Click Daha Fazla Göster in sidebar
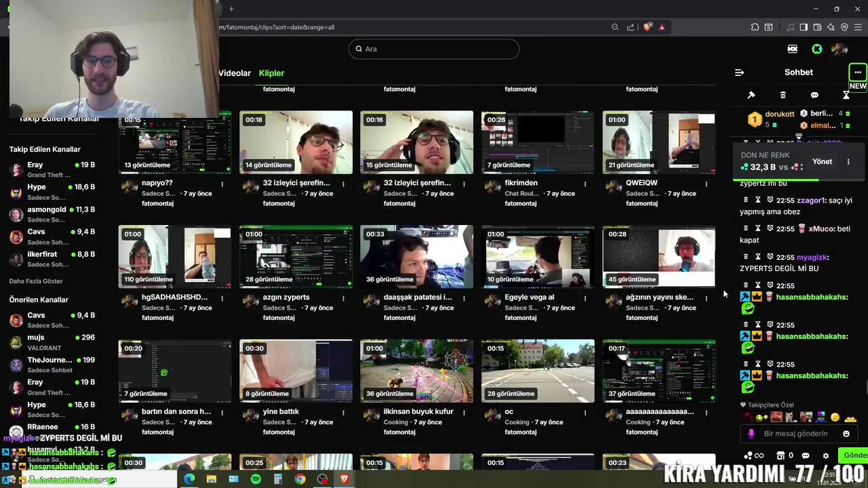Viewport: 868px width, 488px height. click(36, 281)
